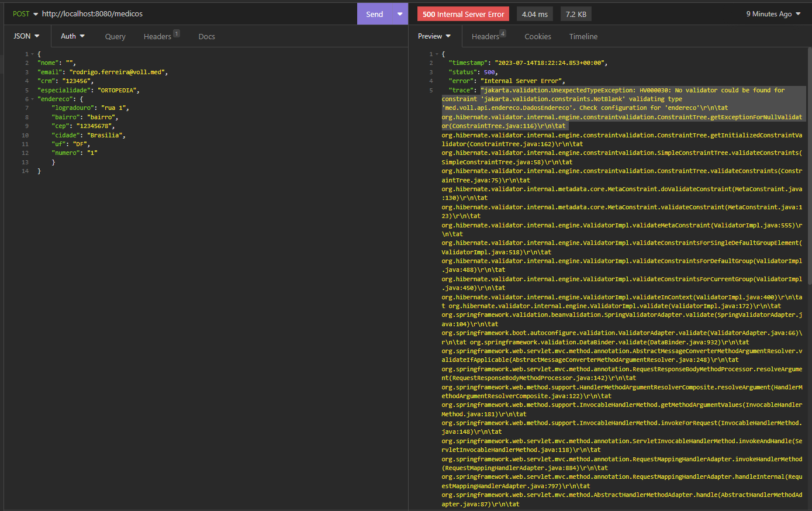This screenshot has width=812, height=511.
Task: Open the Docs tab
Action: click(x=206, y=36)
